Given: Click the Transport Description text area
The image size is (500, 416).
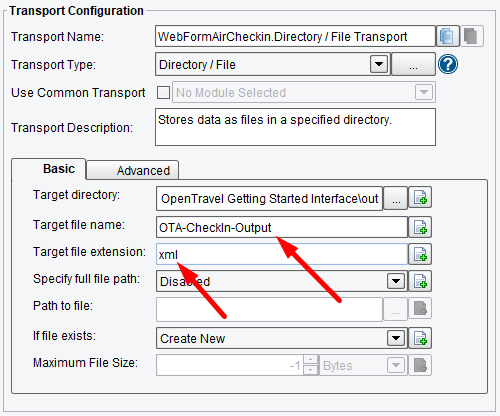Looking at the screenshot, I should [x=295, y=127].
